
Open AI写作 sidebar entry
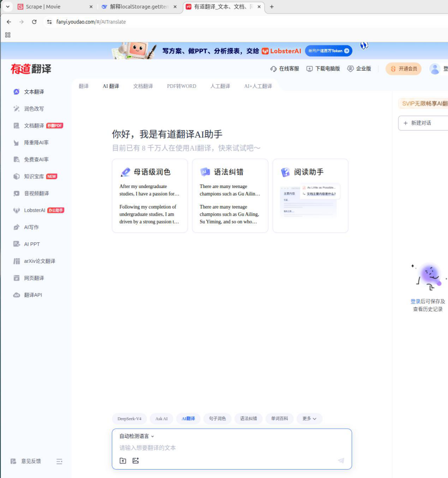[26, 227]
